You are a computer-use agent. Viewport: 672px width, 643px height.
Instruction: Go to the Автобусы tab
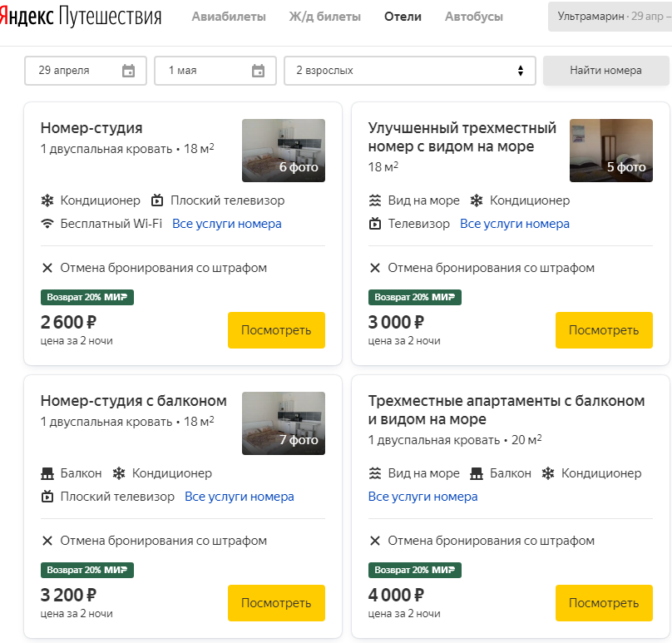[x=474, y=17]
